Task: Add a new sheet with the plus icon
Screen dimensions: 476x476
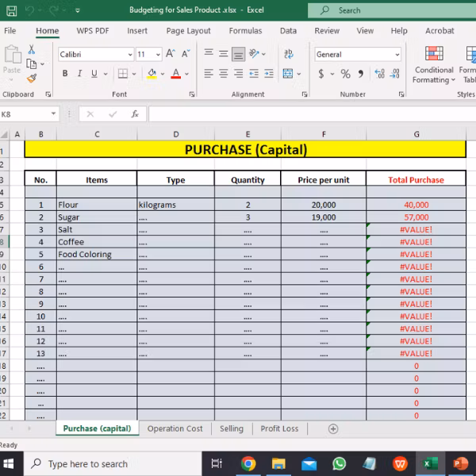Action: [x=333, y=428]
